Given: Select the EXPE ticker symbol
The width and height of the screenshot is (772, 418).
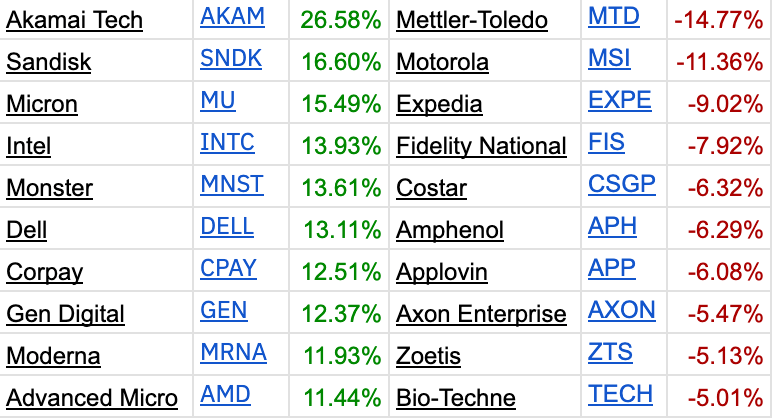Looking at the screenshot, I should click(619, 100).
